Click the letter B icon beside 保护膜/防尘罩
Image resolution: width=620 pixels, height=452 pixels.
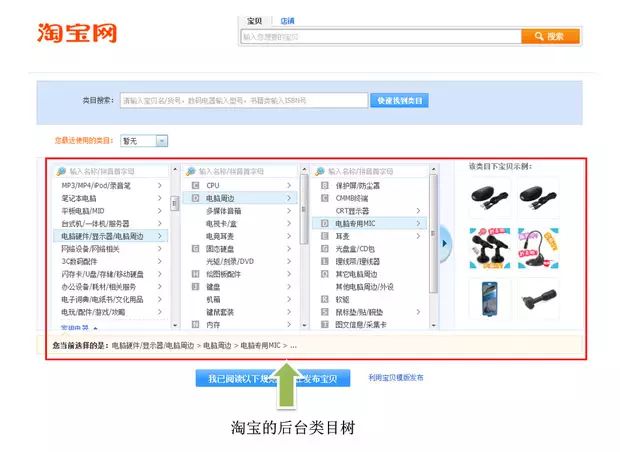(x=325, y=185)
